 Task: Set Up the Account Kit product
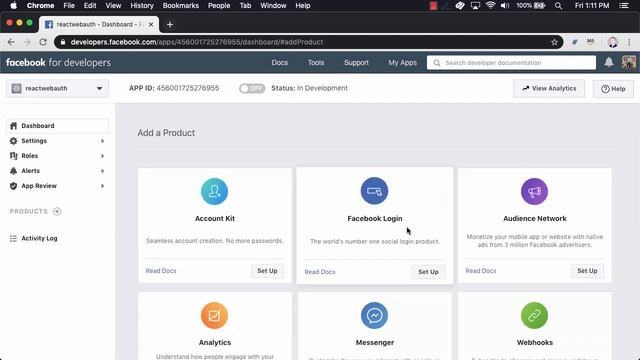click(267, 271)
